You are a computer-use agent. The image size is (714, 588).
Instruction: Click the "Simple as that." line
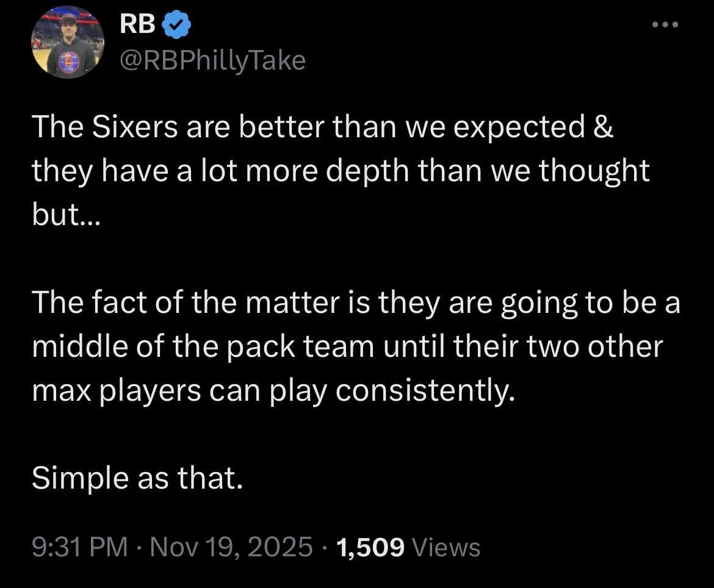(137, 478)
